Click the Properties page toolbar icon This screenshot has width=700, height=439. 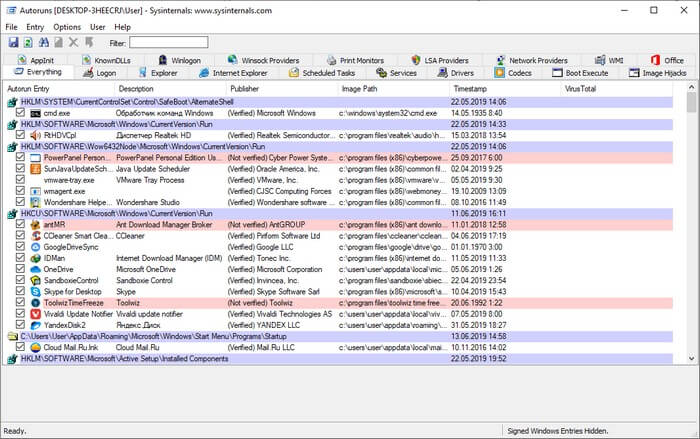tap(58, 42)
